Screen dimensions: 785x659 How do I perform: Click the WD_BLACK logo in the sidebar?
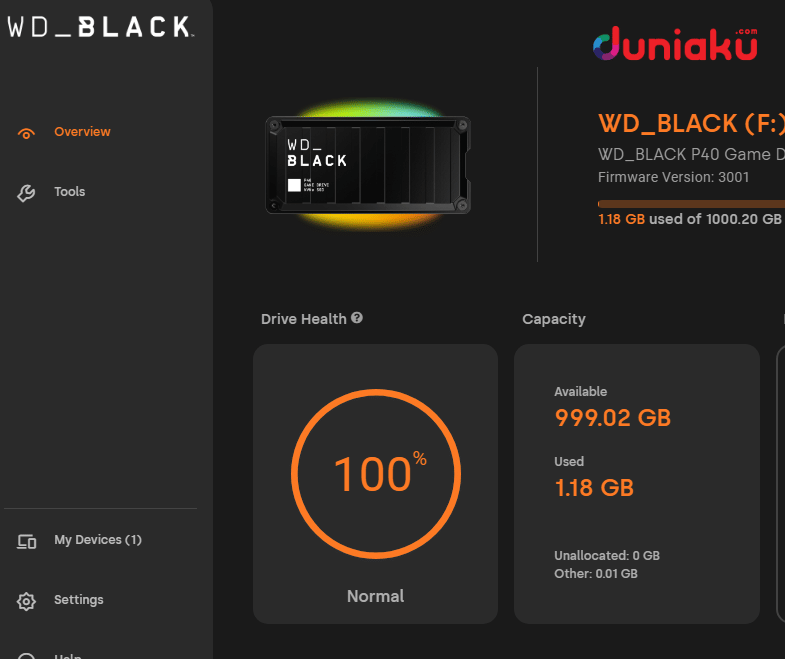coord(101,27)
